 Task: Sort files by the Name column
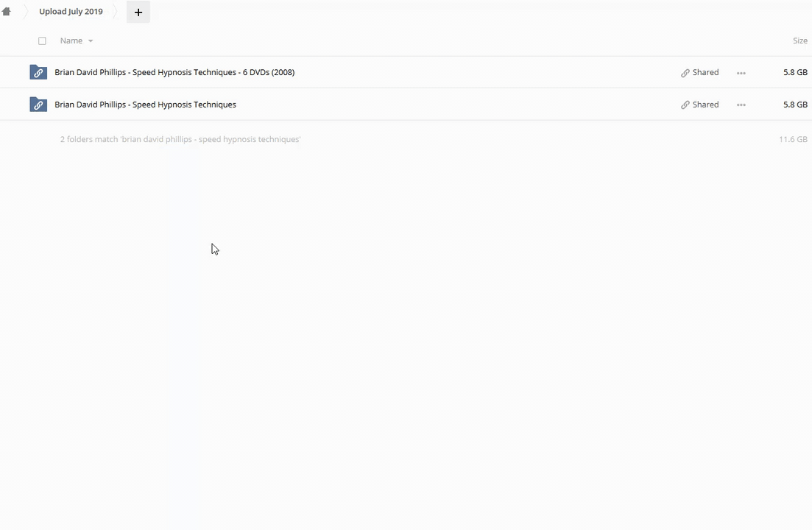[x=71, y=41]
